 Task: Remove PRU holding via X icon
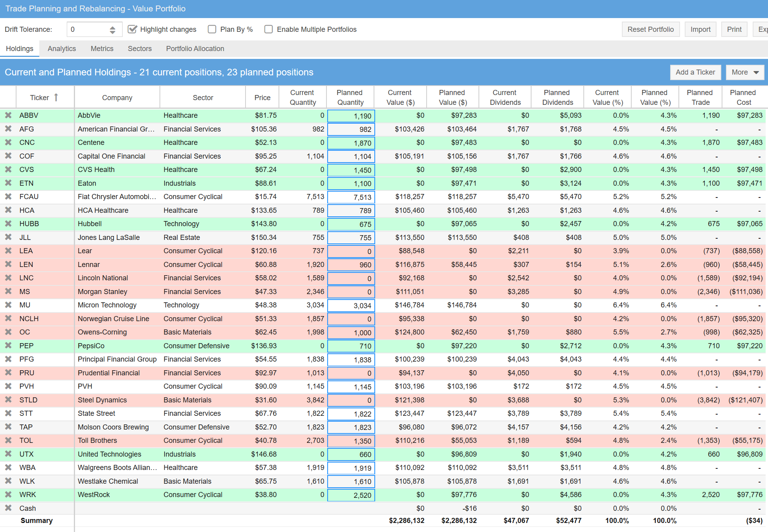coord(8,373)
